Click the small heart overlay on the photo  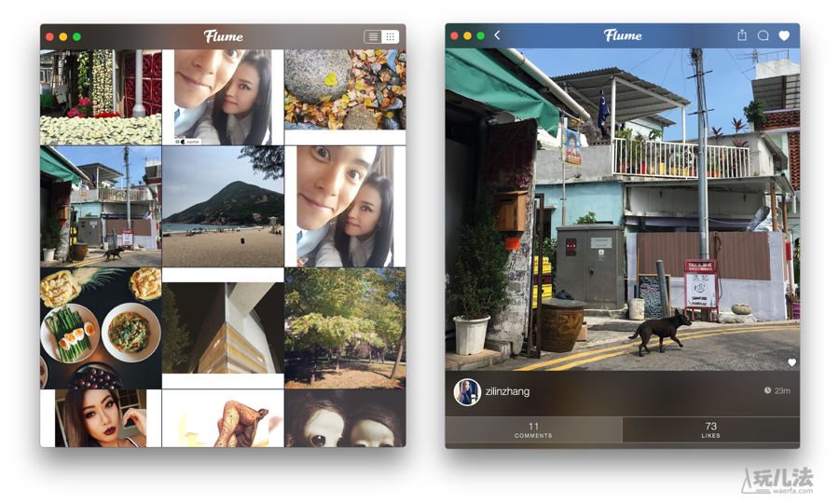click(x=791, y=362)
